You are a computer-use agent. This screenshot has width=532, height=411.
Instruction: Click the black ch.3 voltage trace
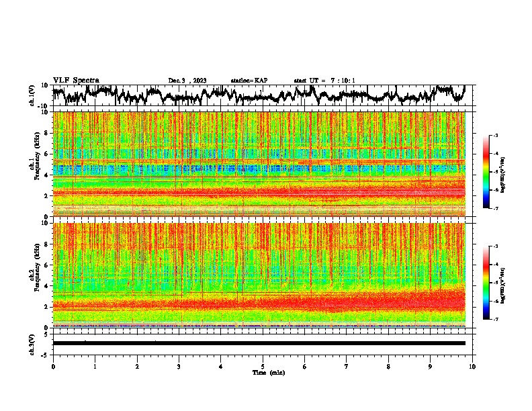pyautogui.click(x=259, y=343)
